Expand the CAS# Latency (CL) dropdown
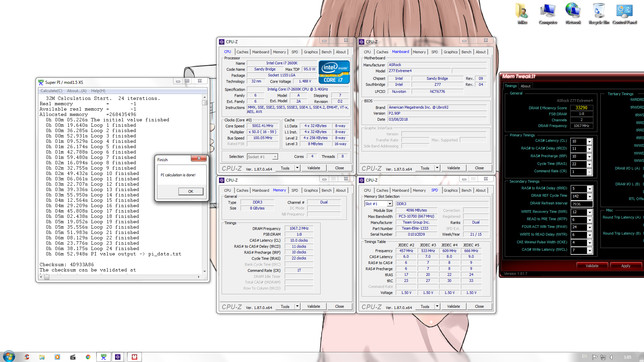This screenshot has width=644, height=362. pos(589,141)
